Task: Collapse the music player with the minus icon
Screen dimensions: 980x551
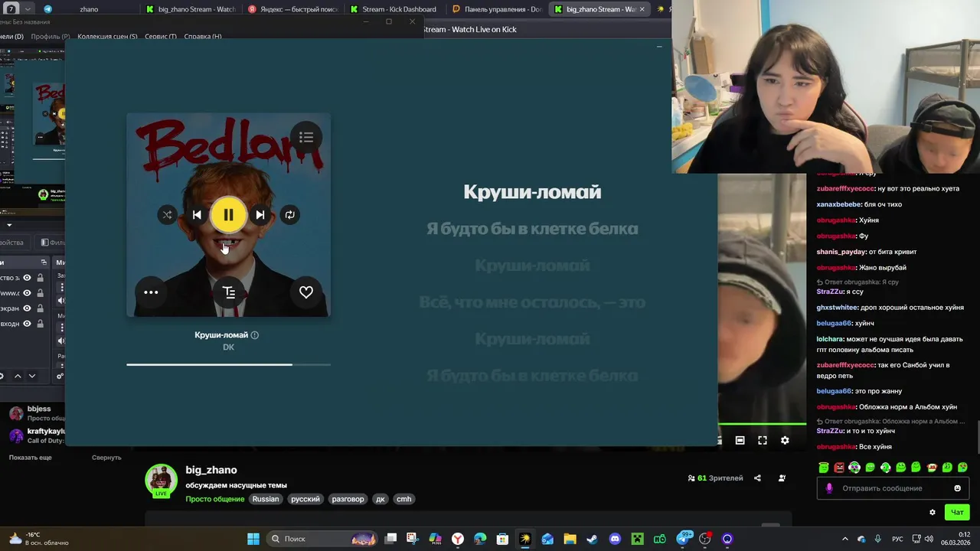Action: click(x=659, y=47)
